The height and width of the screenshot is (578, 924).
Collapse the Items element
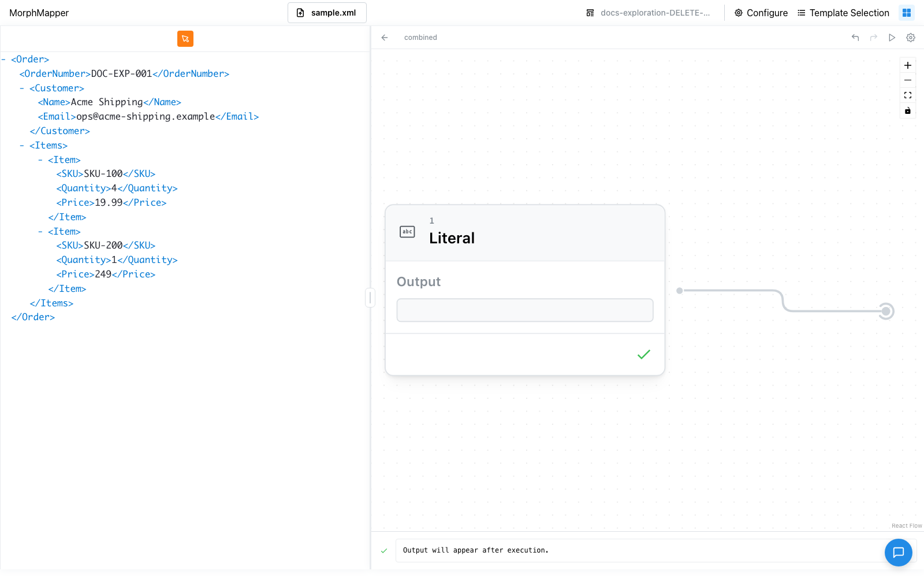pos(22,146)
